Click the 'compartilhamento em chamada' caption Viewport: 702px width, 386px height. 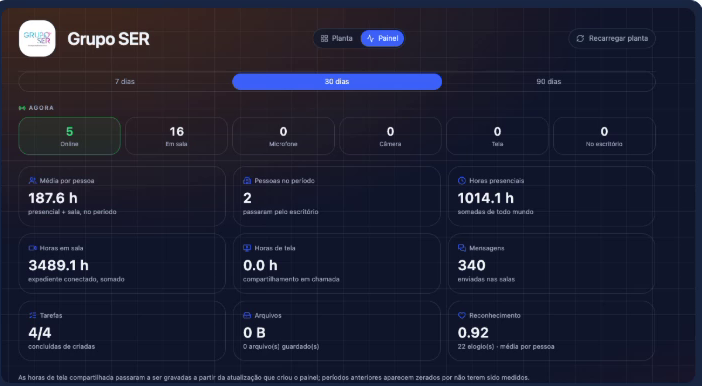[x=291, y=279]
